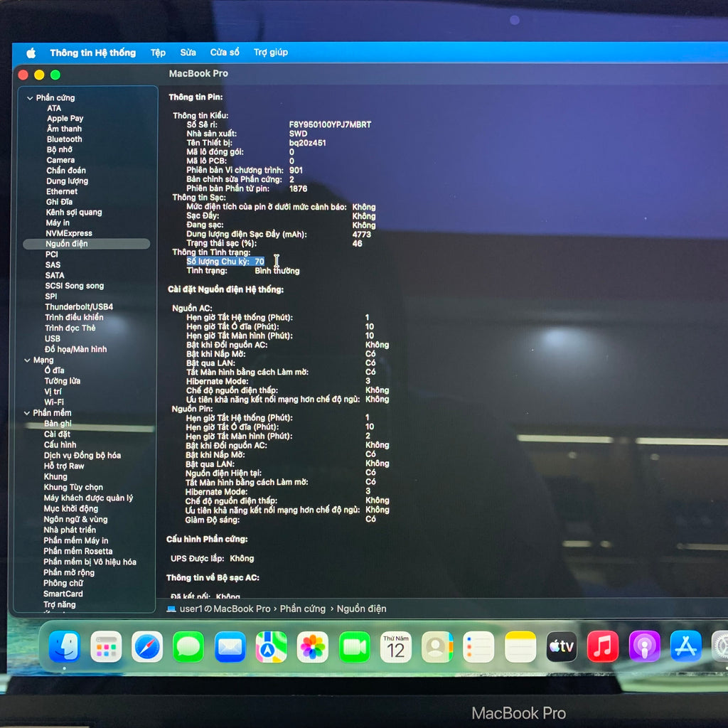
Task: Open Launchpad from the dock
Action: 106,647
